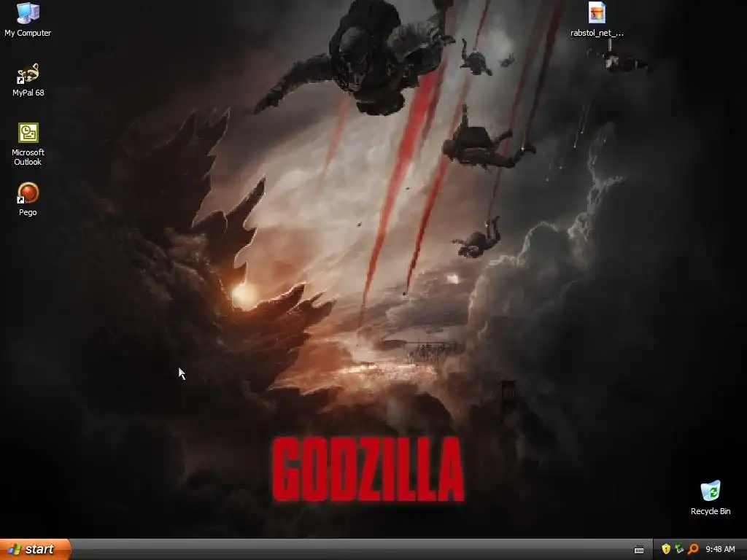Select the Microsoft Outlook desktop icon

point(28,144)
